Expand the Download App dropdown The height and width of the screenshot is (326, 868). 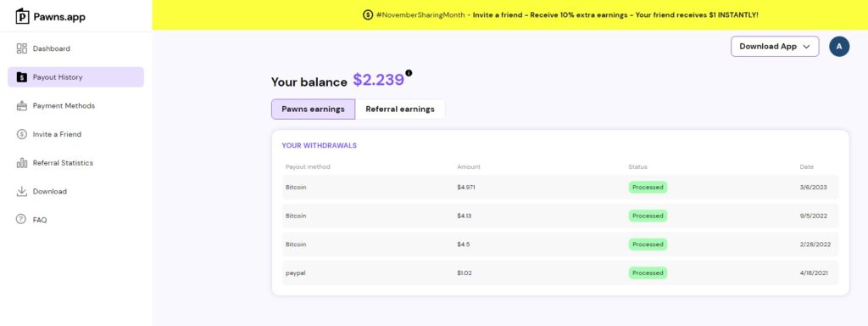(x=775, y=47)
